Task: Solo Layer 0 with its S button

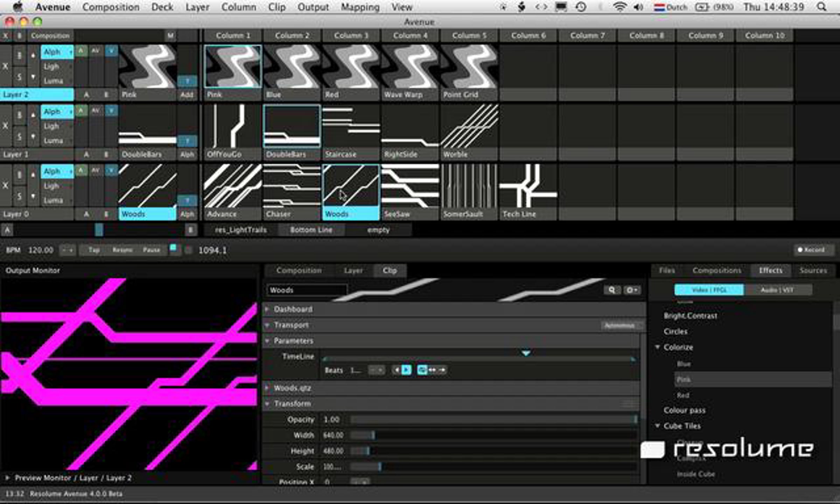Action: pos(19,196)
